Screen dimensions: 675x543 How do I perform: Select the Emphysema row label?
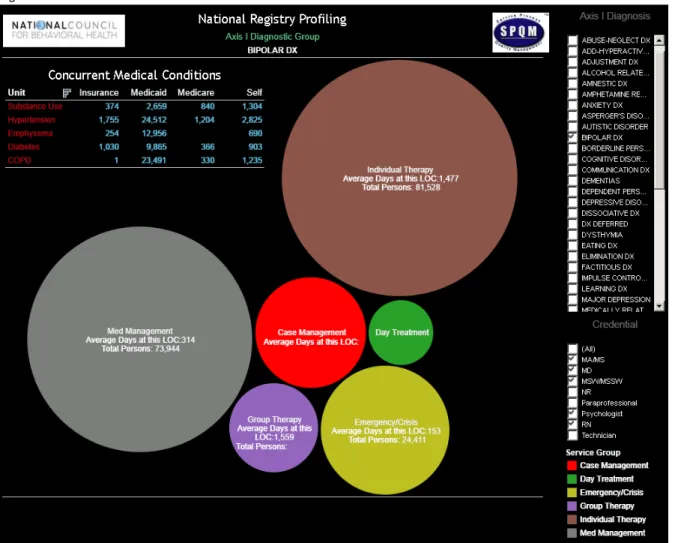click(x=30, y=133)
